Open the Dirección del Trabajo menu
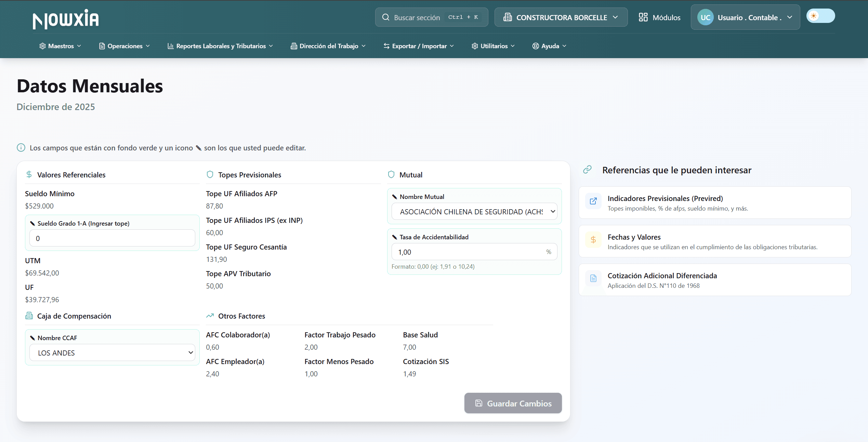This screenshot has width=868, height=442. [x=328, y=46]
